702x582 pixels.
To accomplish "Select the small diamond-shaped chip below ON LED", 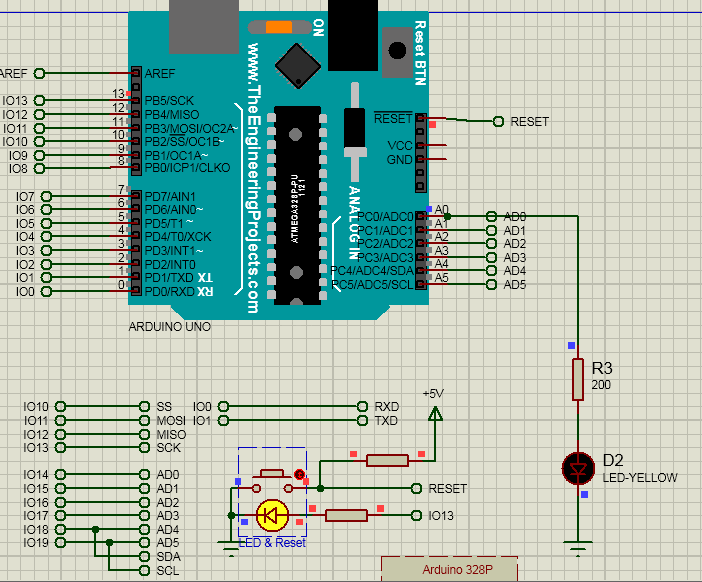I will (x=298, y=65).
